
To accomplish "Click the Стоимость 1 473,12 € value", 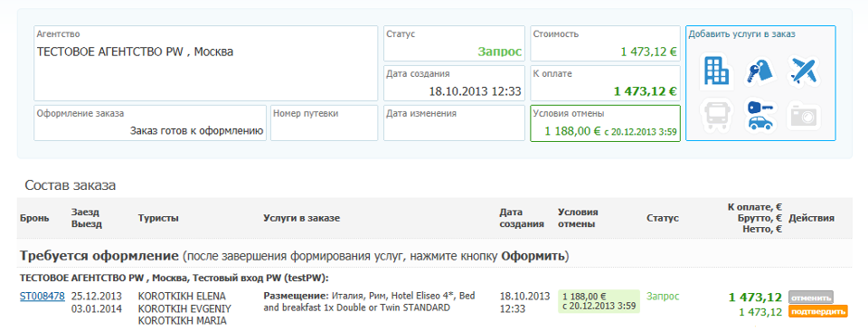I will (649, 52).
